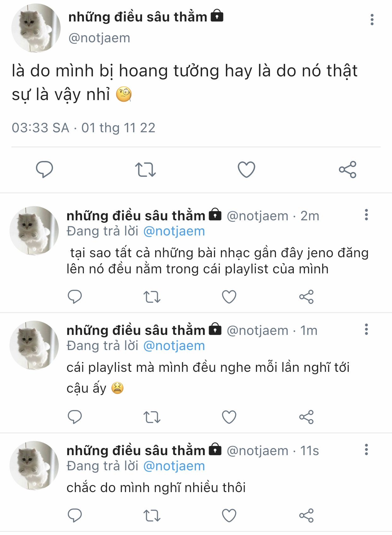Reply to the tweet posted 1m ago
The width and height of the screenshot is (392, 535).
pos(75,417)
